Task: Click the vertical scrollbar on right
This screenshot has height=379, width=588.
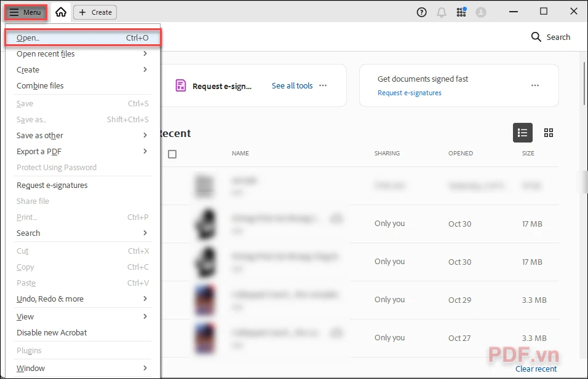Action: [x=584, y=83]
